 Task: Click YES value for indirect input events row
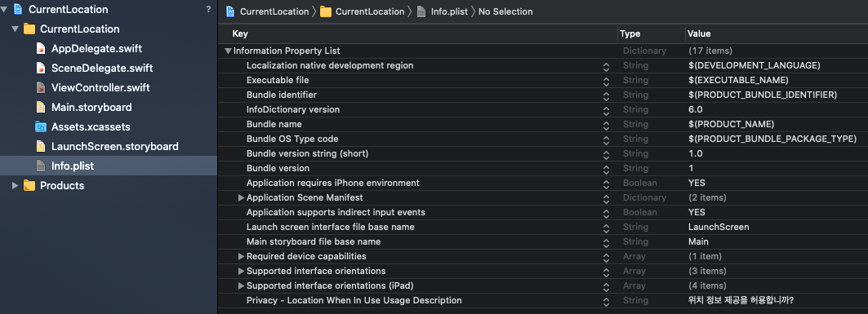(697, 212)
